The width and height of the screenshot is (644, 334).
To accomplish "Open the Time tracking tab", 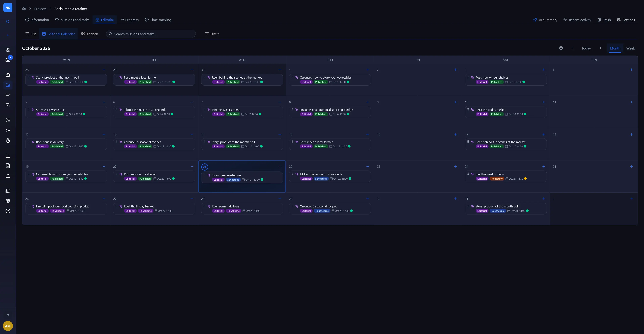I will pyautogui.click(x=158, y=20).
